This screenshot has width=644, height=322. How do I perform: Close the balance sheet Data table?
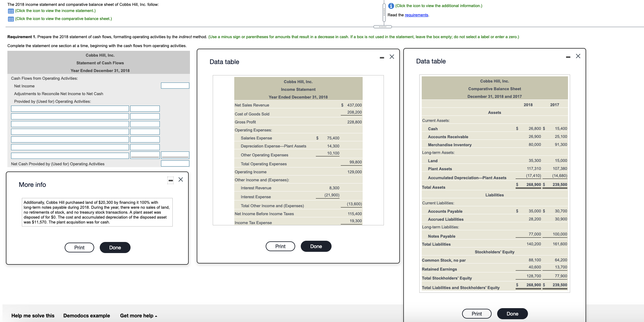(x=578, y=56)
